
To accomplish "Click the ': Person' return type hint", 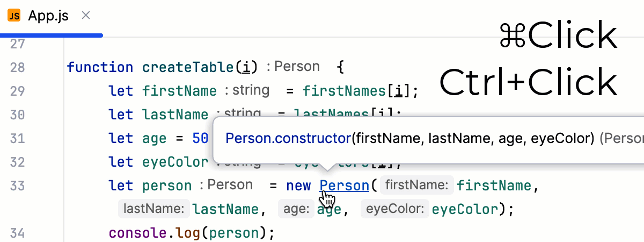I will coord(297,67).
